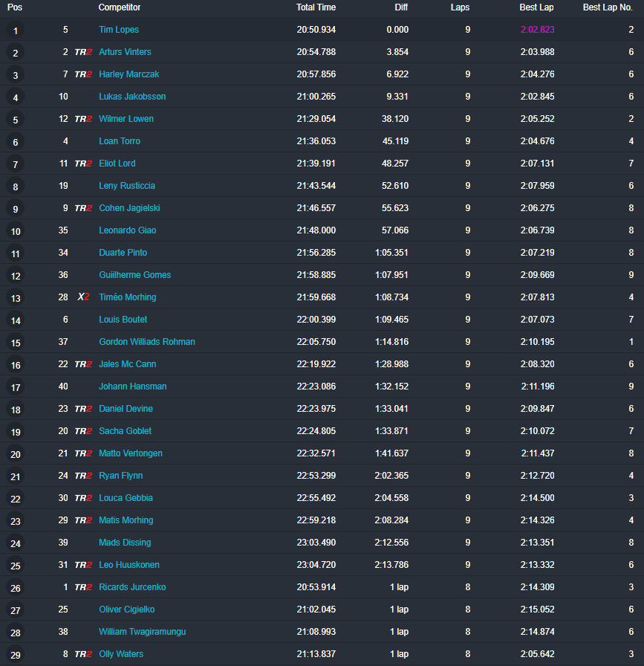Click the TR2 badge beside Olly Waters
The width and height of the screenshot is (644, 666).
(x=83, y=654)
